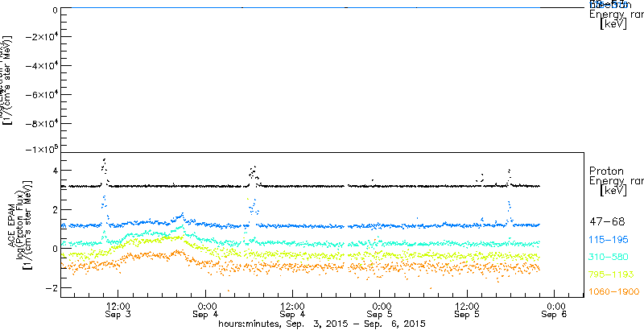Screen dimensions: 644x330
Task: Select the −8×10⁴ y-axis tick value
Action: [41, 123]
